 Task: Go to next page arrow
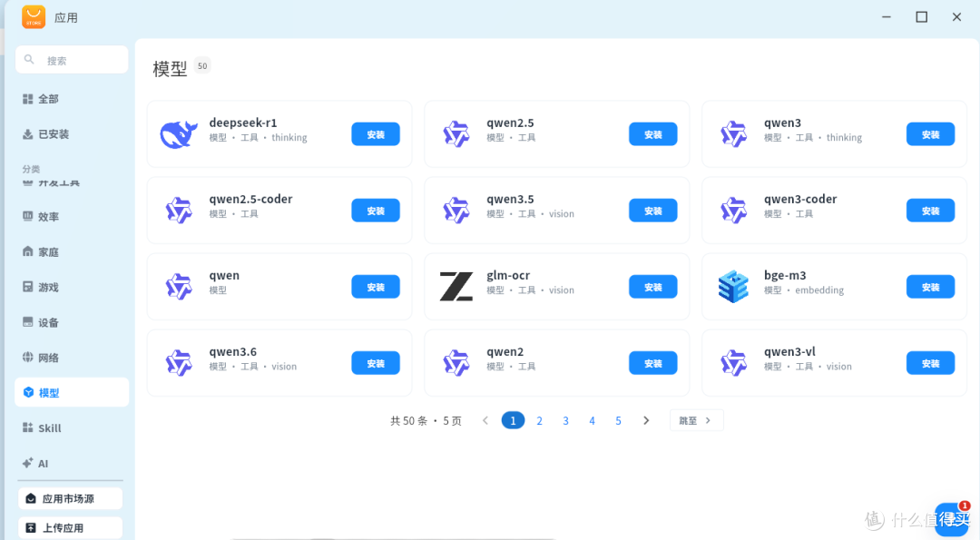[646, 420]
